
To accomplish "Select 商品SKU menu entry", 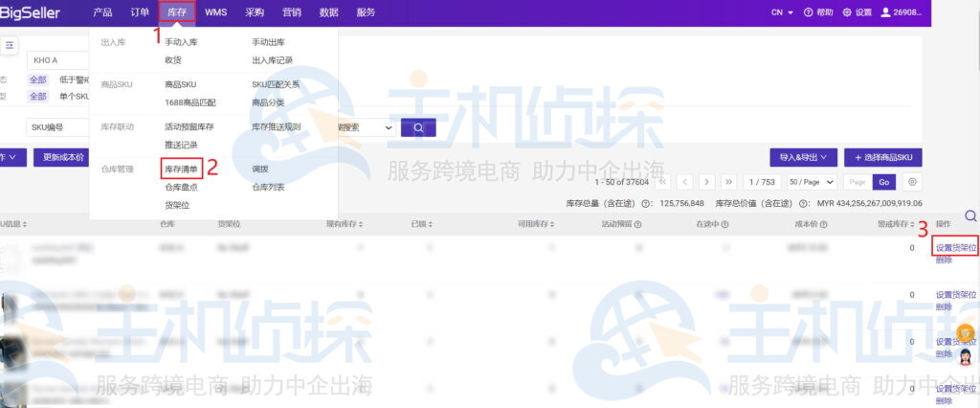I will (x=181, y=84).
